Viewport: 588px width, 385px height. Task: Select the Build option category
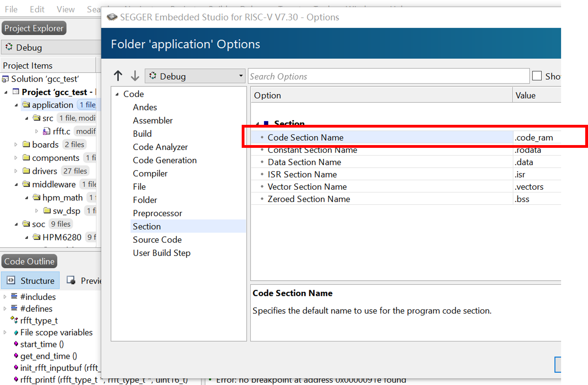142,134
